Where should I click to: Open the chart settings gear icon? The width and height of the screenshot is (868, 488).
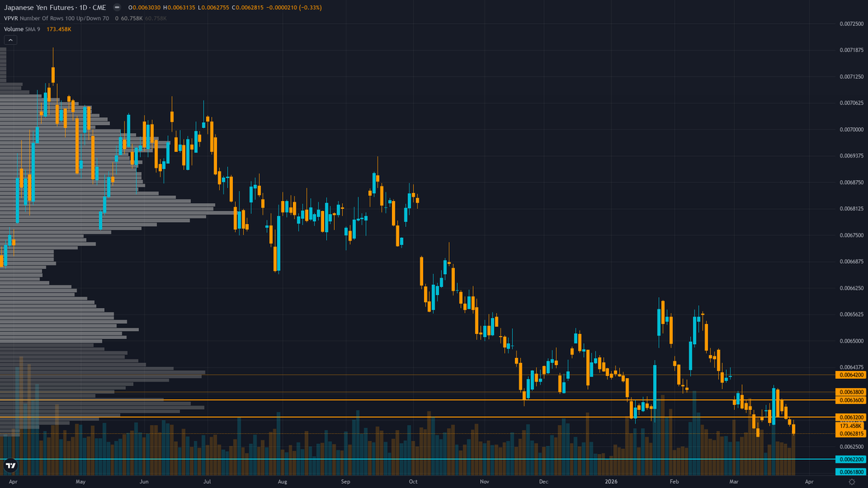852,482
